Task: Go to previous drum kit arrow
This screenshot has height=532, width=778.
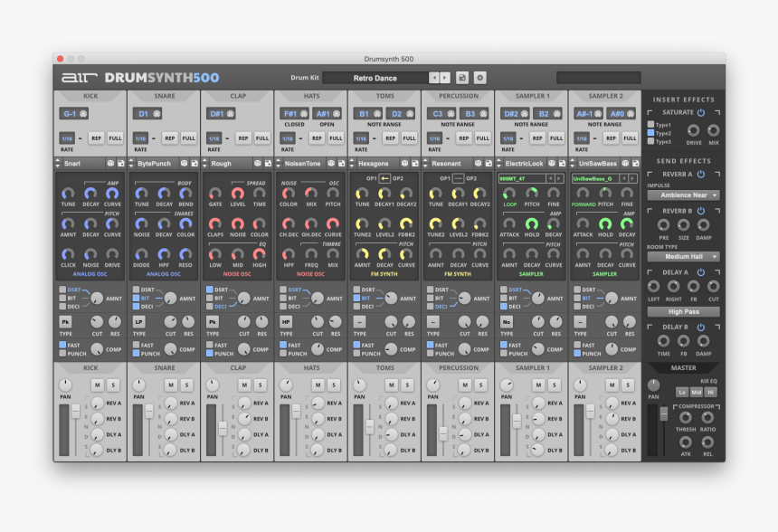Action: click(434, 78)
